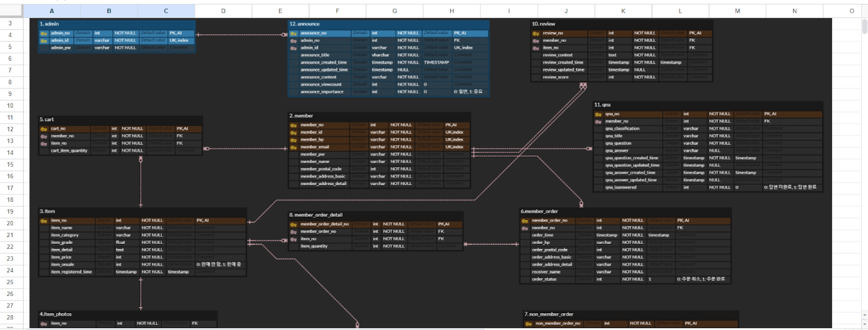868x330 pixels.
Task: Click the '3. item' table title
Action: coord(47,211)
